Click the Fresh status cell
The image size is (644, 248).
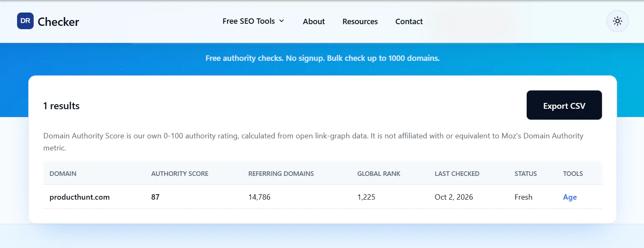click(523, 197)
